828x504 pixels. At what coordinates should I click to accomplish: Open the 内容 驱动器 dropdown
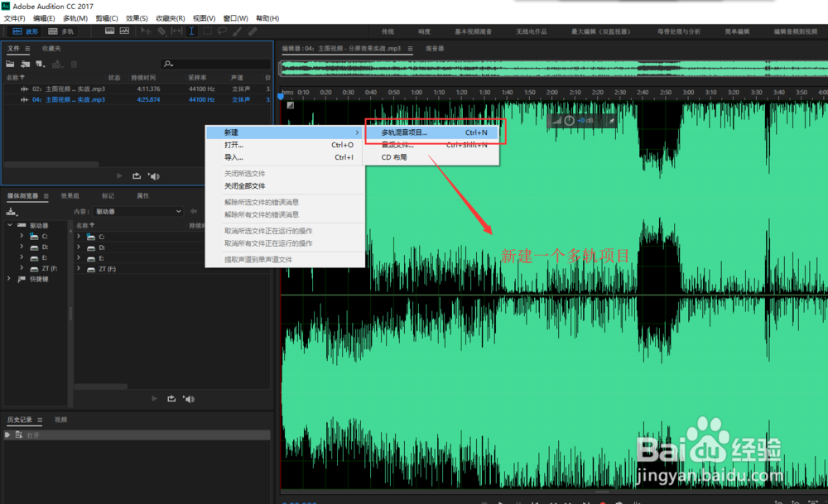138,211
